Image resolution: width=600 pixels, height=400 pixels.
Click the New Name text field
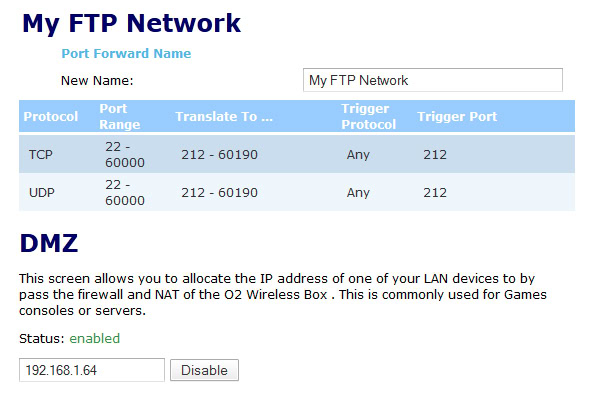(x=432, y=80)
